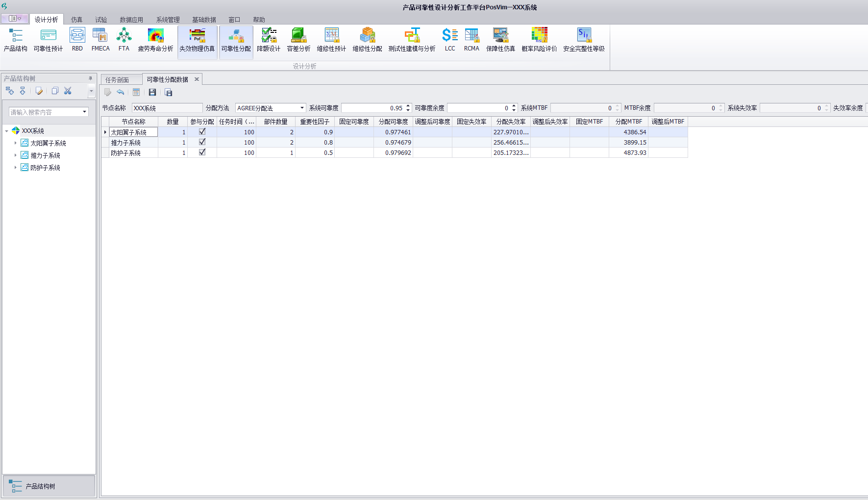Expand 太阳翼子系统 node in product tree
Image resolution: width=868 pixels, height=500 pixels.
(x=15, y=143)
